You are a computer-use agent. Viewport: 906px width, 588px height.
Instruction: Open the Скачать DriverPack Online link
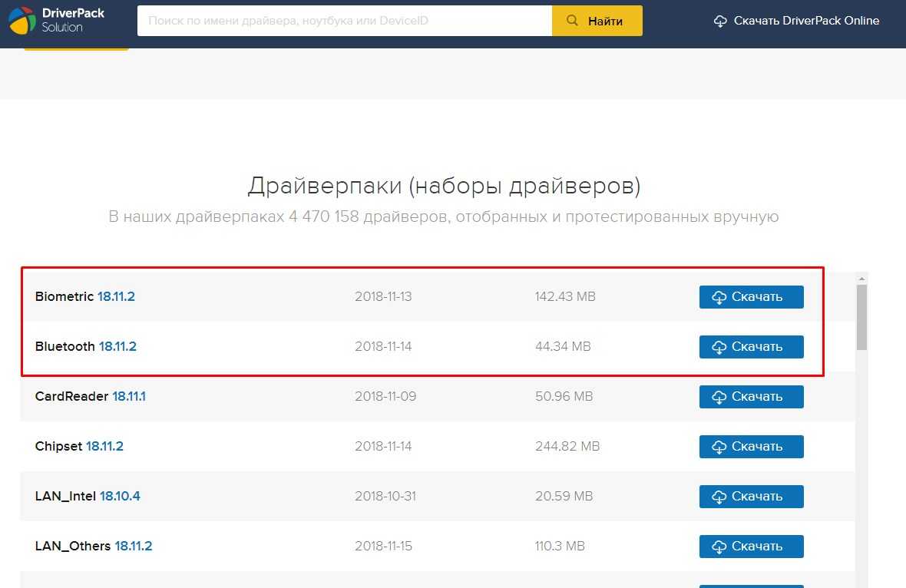[x=806, y=21]
